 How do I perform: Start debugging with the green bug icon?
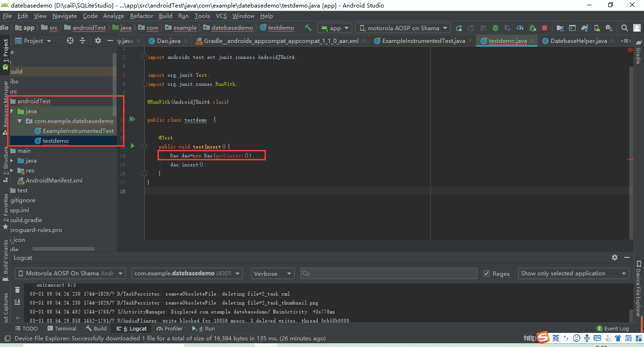tap(495, 28)
